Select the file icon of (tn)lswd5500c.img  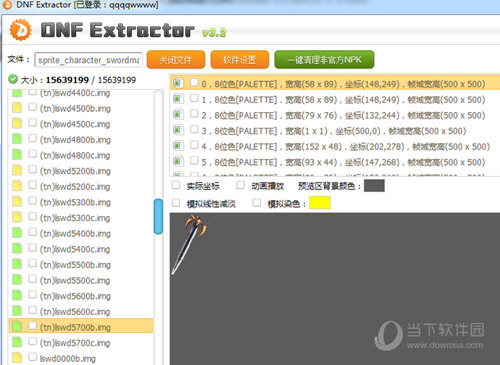(17, 280)
